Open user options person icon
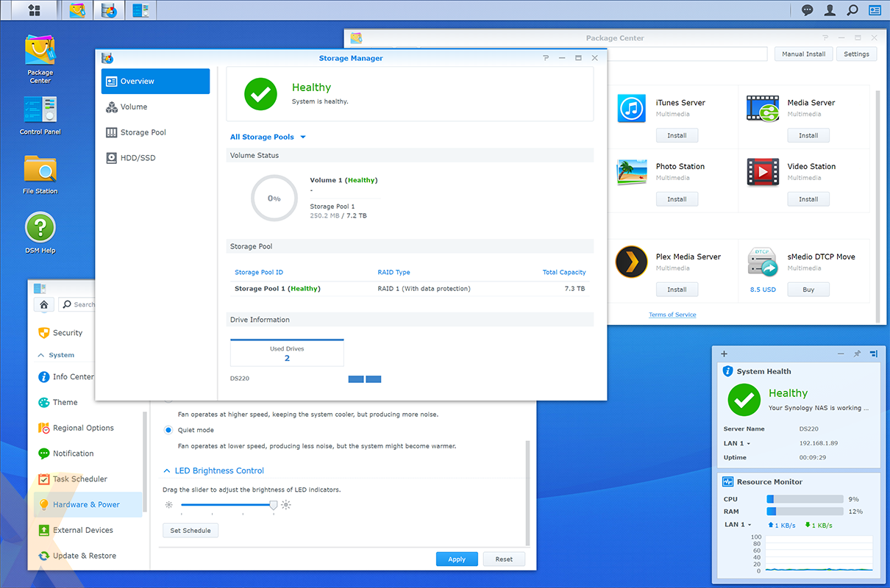This screenshot has width=890, height=588. (830, 10)
